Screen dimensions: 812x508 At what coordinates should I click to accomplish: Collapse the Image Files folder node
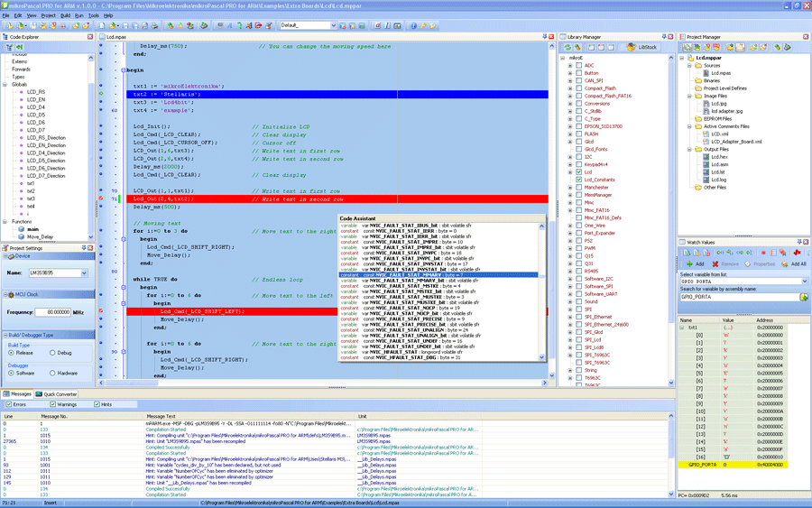(x=689, y=96)
